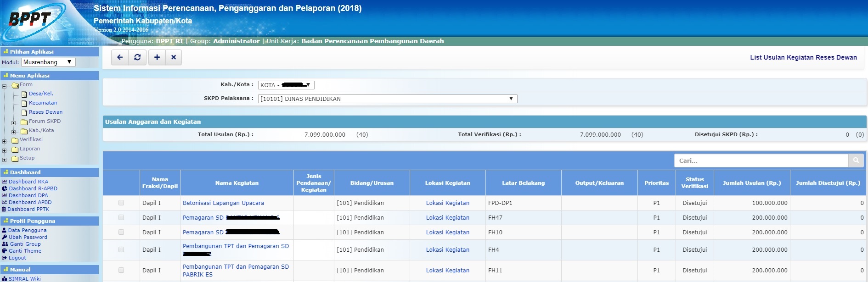Click the Prioritas column header

(x=657, y=183)
